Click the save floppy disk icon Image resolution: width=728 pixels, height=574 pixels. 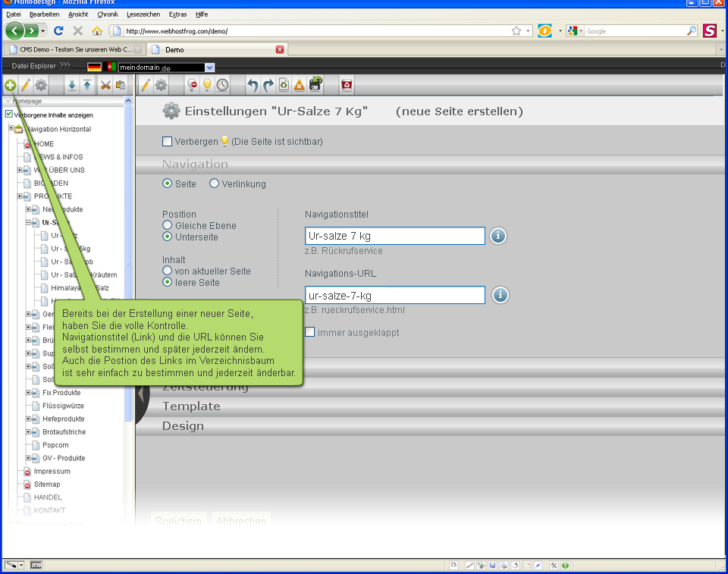[315, 85]
